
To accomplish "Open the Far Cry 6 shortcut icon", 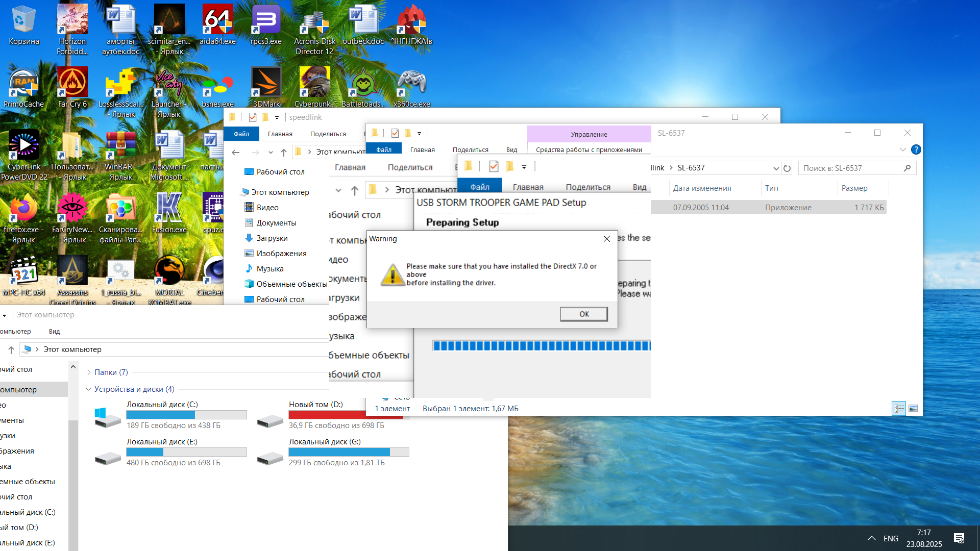I will (72, 83).
